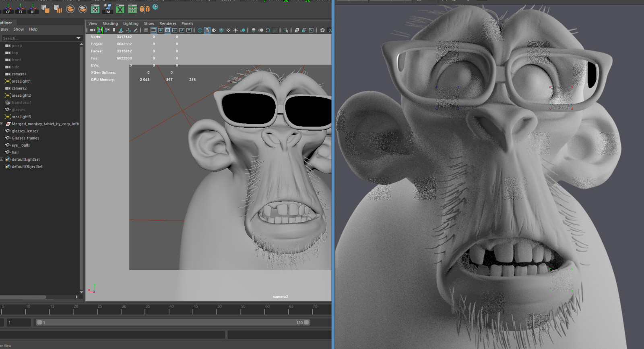Click the CP custom pivot shelf icon
The height and width of the screenshot is (349, 644).
click(x=8, y=8)
